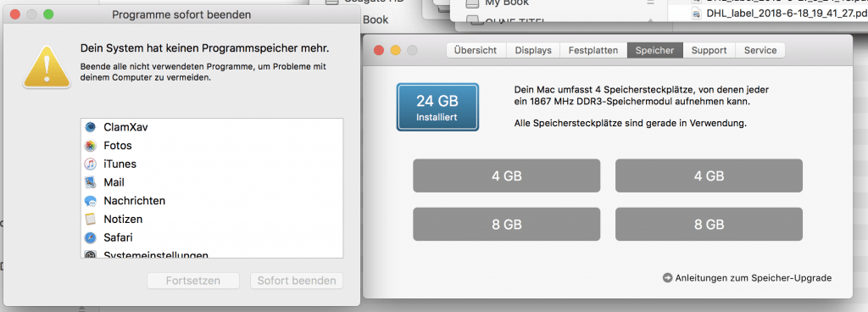Pick the Nachrichten icon in the list
868x312 pixels.
click(90, 201)
